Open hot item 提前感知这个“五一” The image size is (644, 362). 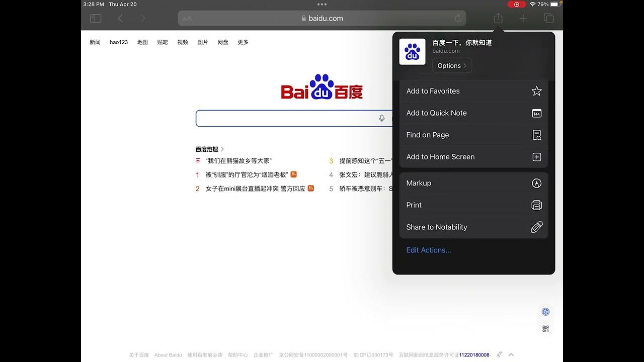coord(366,161)
